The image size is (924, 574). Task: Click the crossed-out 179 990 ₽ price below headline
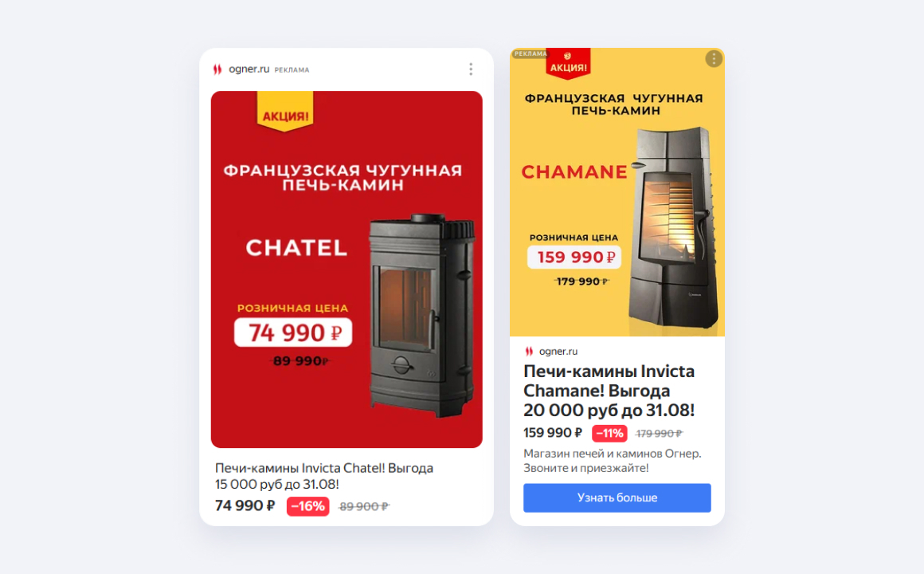(659, 434)
